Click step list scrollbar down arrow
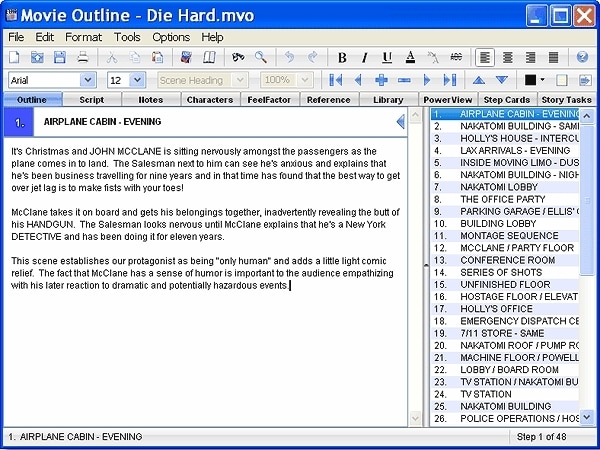This screenshot has height=450, width=600. click(x=587, y=417)
